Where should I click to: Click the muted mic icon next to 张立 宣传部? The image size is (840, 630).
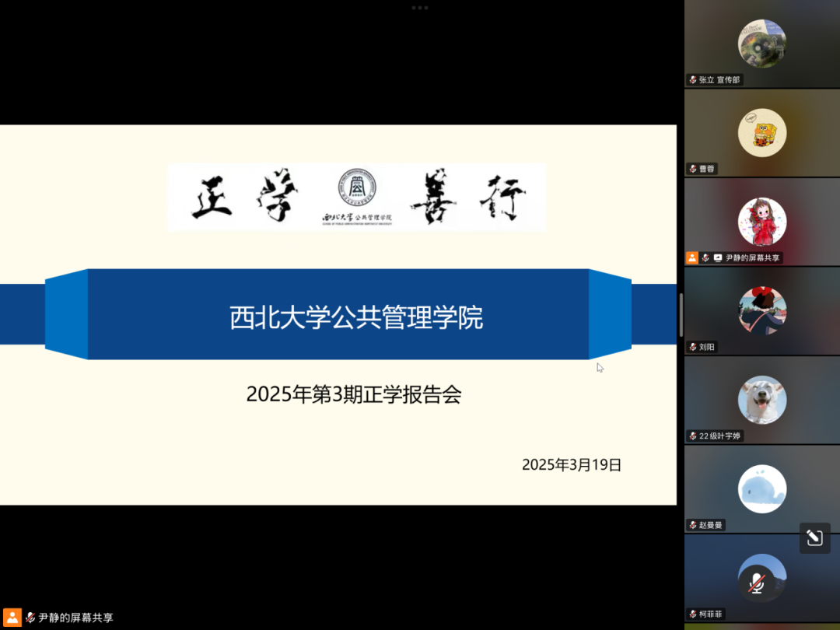coord(692,80)
